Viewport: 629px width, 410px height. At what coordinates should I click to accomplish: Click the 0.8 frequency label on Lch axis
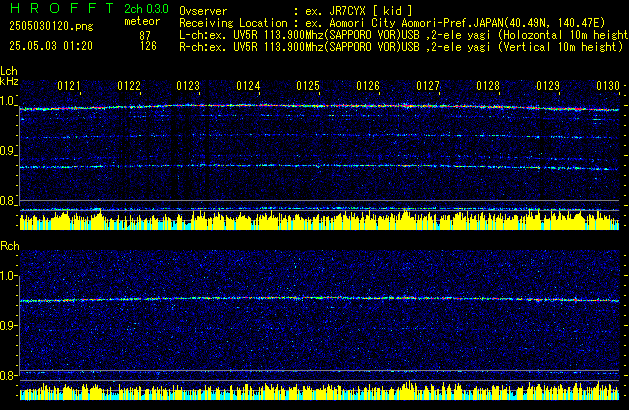tap(7, 201)
